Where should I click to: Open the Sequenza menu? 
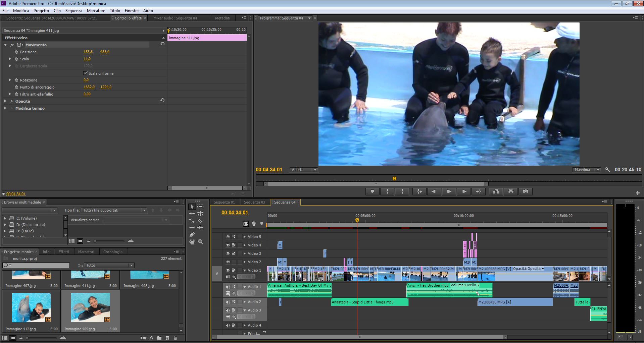click(74, 10)
